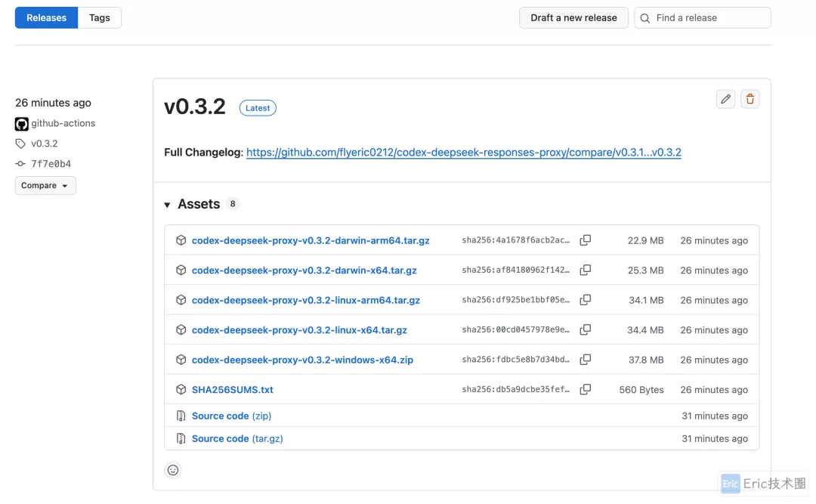
Task: Collapse the Assets section triangle
Action: [x=167, y=205]
